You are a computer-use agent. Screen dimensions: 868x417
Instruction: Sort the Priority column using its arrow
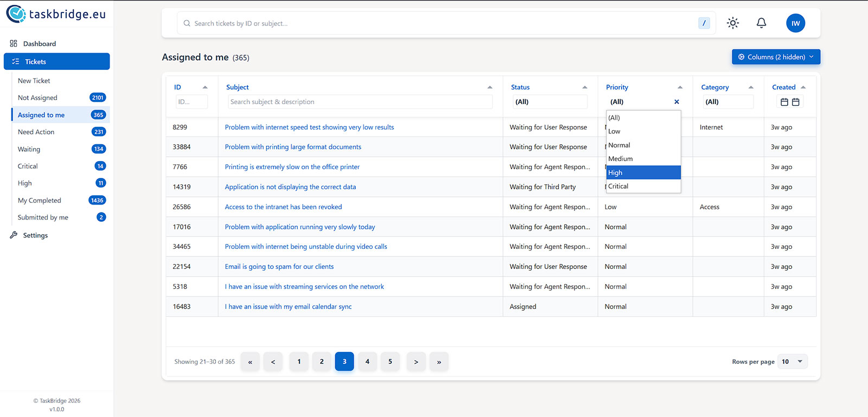[x=680, y=87]
